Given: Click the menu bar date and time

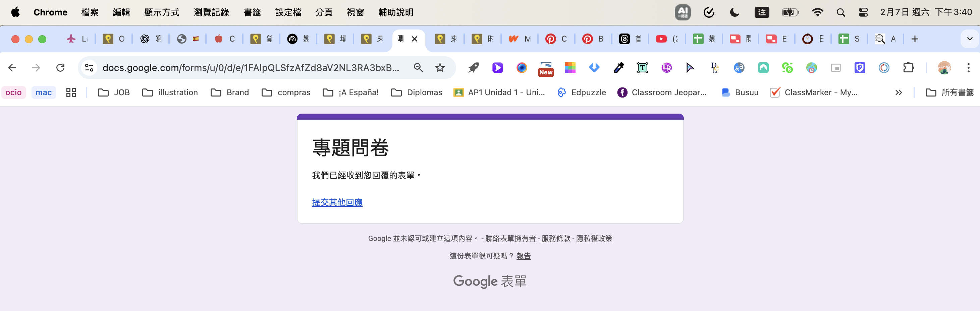Looking at the screenshot, I should [926, 12].
